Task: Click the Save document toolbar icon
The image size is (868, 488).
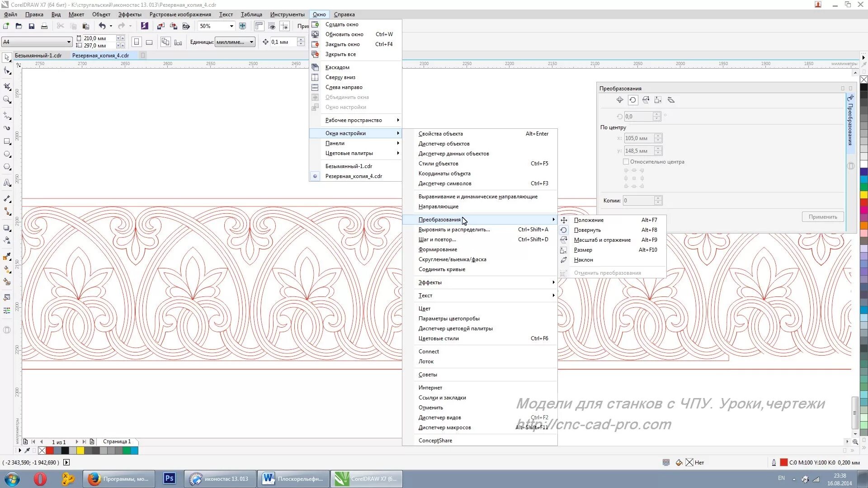Action: click(31, 26)
